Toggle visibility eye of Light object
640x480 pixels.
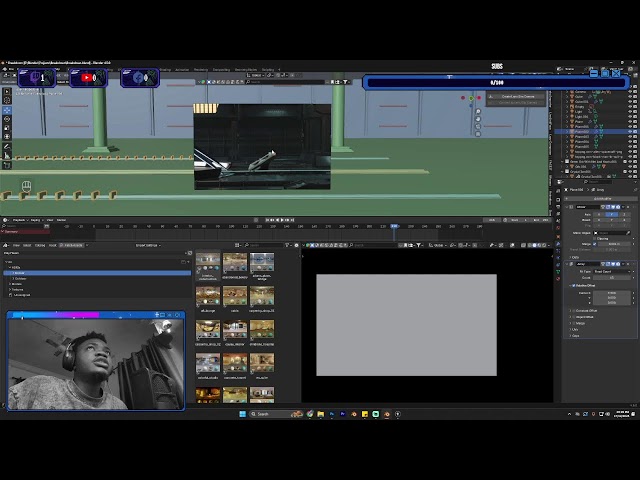tap(630, 111)
